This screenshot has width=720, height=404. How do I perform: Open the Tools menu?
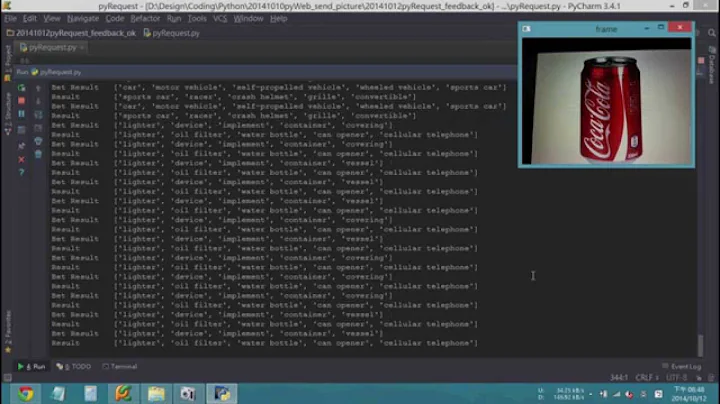click(x=197, y=18)
